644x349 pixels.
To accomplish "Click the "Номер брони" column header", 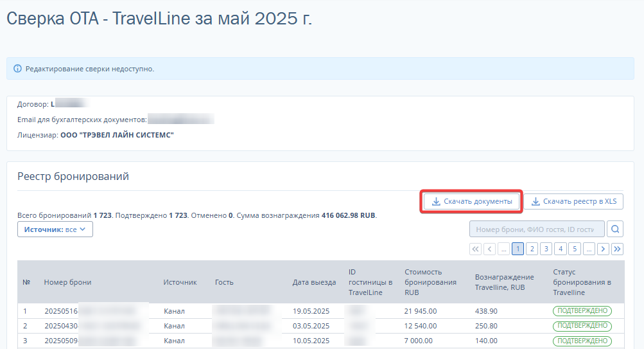I will [x=68, y=282].
